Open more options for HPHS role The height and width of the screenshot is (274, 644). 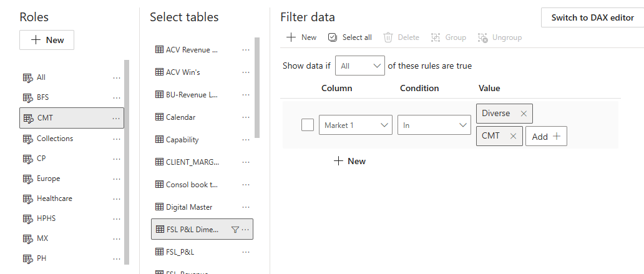tap(117, 218)
